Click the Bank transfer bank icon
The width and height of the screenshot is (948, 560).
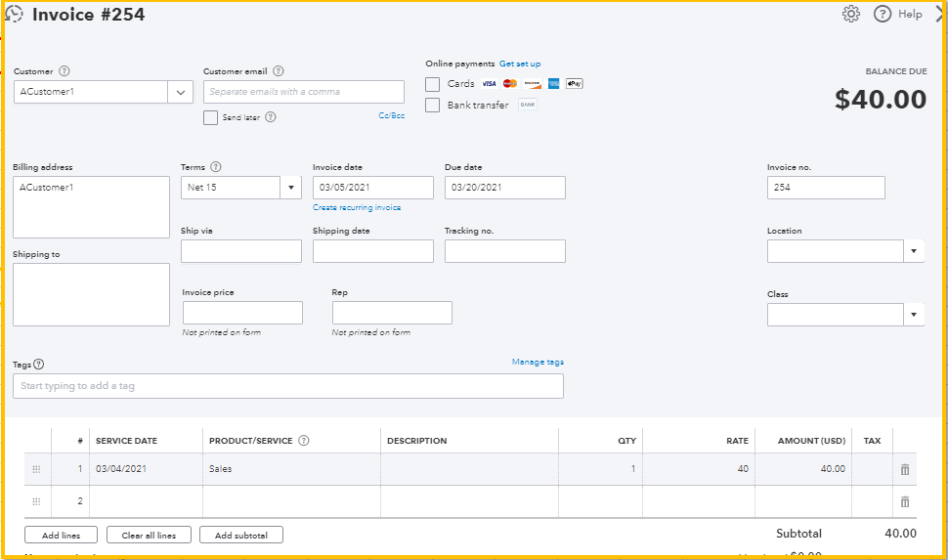coord(528,105)
